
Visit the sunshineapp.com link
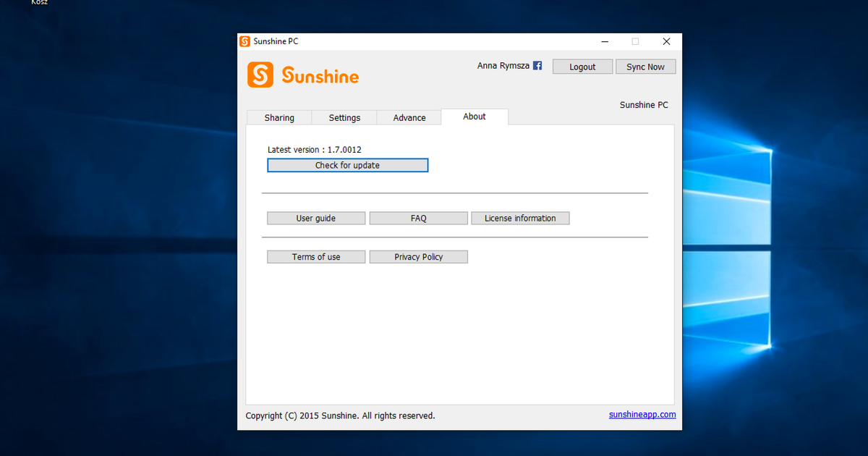pos(642,415)
